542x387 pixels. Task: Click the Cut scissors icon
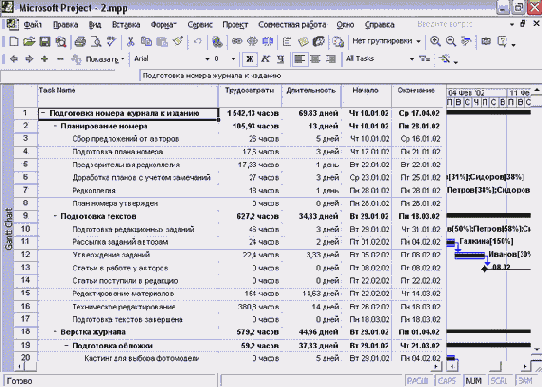pos(130,42)
